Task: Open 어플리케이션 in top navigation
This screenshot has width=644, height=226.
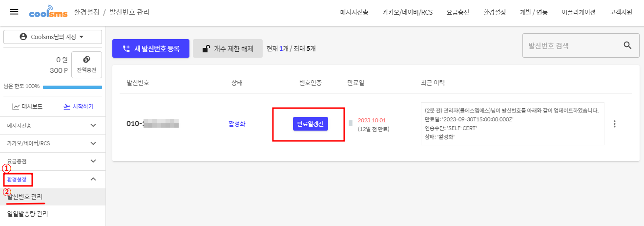Action: point(579,13)
